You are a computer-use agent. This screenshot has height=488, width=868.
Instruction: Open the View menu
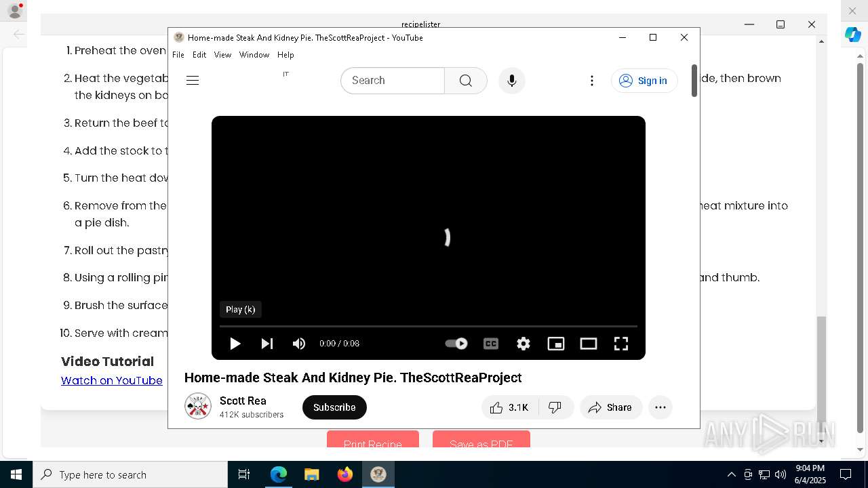coord(222,55)
